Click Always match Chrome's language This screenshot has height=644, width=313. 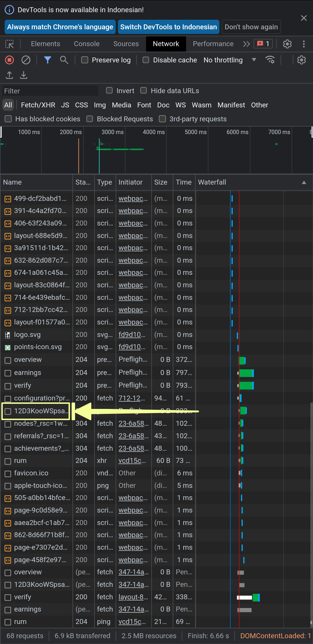[x=60, y=27]
